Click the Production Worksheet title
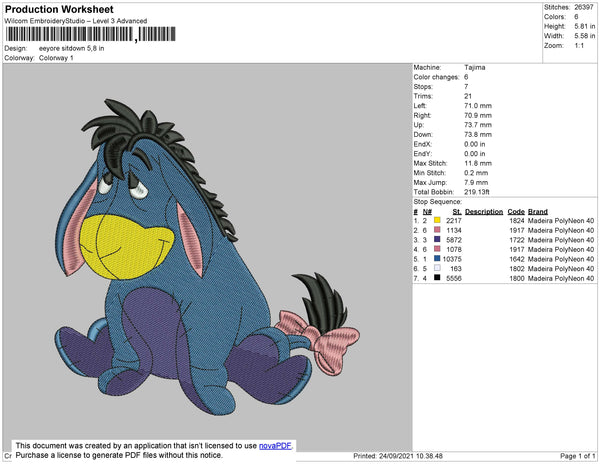This screenshot has width=600, height=464. (59, 9)
